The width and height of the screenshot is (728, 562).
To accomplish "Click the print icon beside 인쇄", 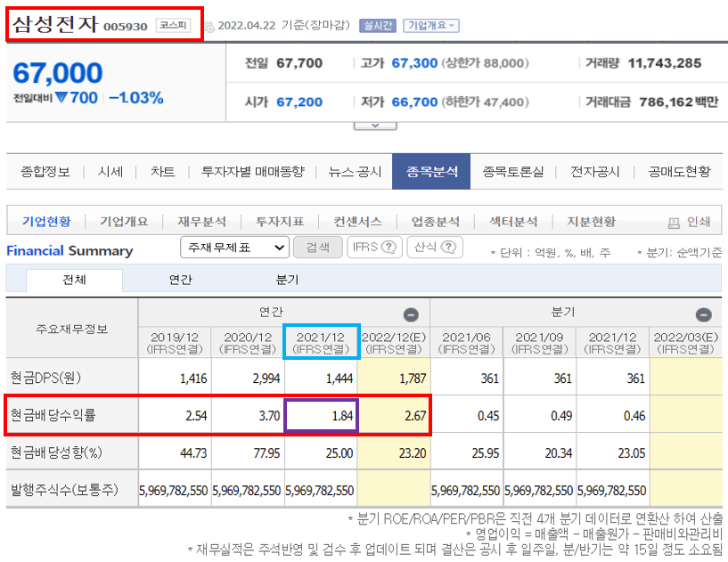I will [674, 224].
